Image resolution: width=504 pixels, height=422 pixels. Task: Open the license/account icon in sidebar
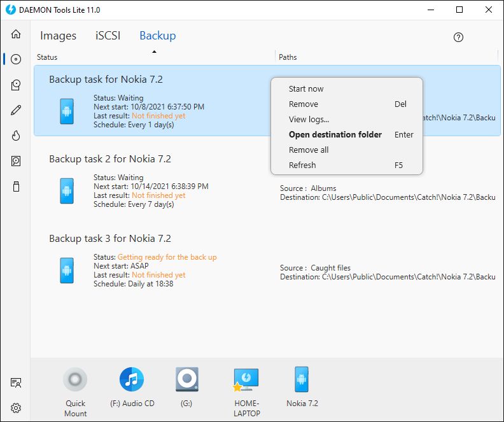coord(16,383)
